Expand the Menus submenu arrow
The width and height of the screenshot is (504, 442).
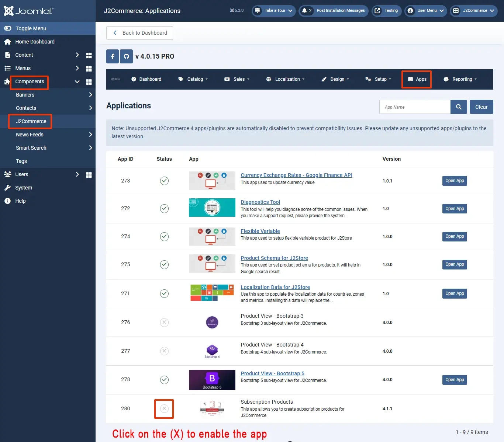click(77, 68)
